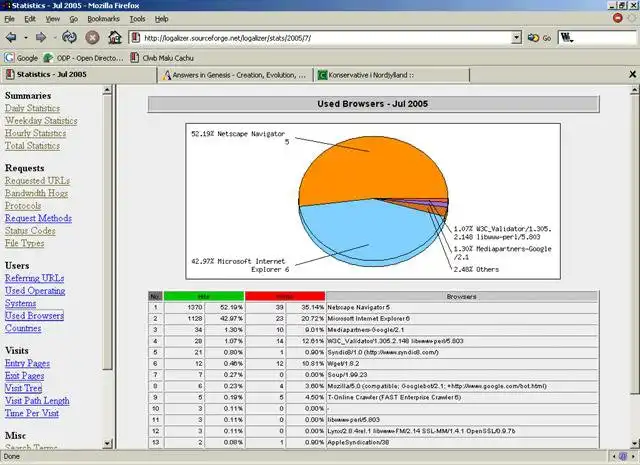This screenshot has width=640, height=465.
Task: Open Entry Pages link
Action: click(27, 363)
